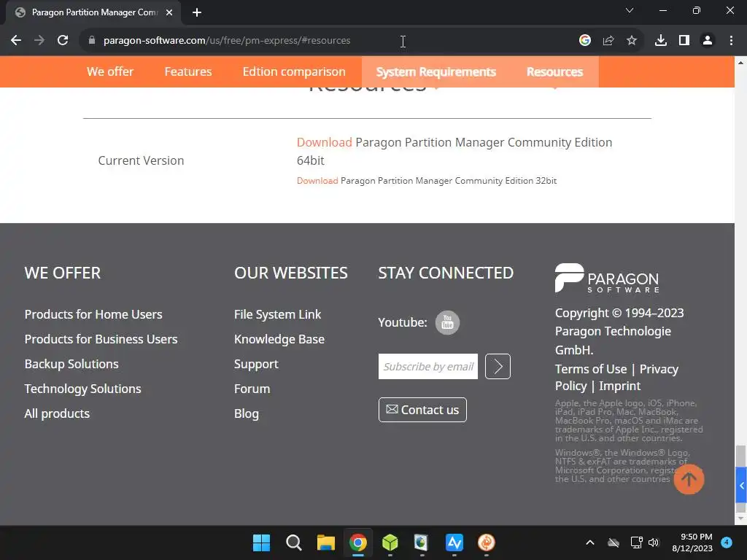Open File System Link website
The width and height of the screenshot is (747, 560).
tap(277, 314)
